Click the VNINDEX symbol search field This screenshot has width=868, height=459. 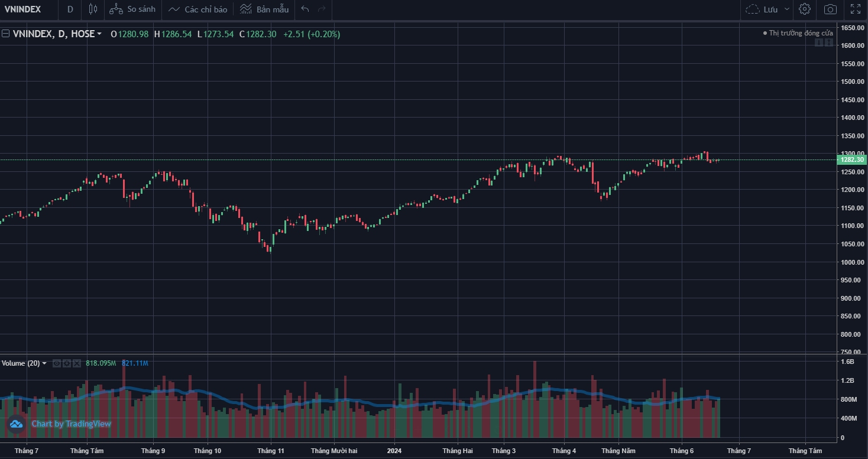(x=30, y=9)
